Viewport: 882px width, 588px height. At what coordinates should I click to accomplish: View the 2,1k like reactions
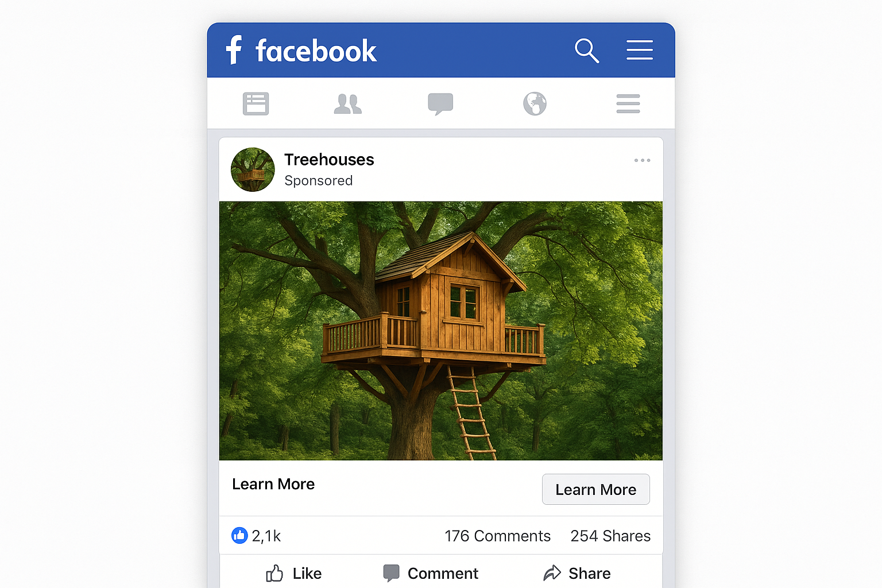(256, 536)
